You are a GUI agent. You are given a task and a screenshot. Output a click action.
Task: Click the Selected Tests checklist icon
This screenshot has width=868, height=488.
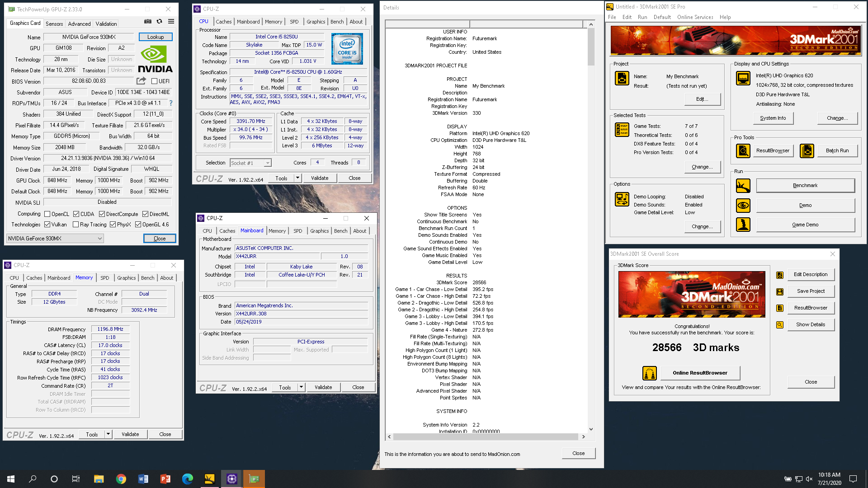622,130
